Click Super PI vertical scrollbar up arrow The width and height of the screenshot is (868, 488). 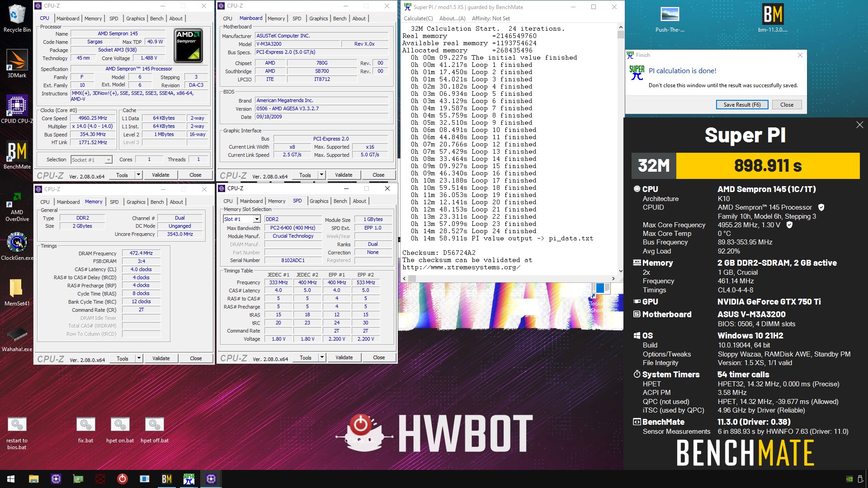tap(621, 28)
